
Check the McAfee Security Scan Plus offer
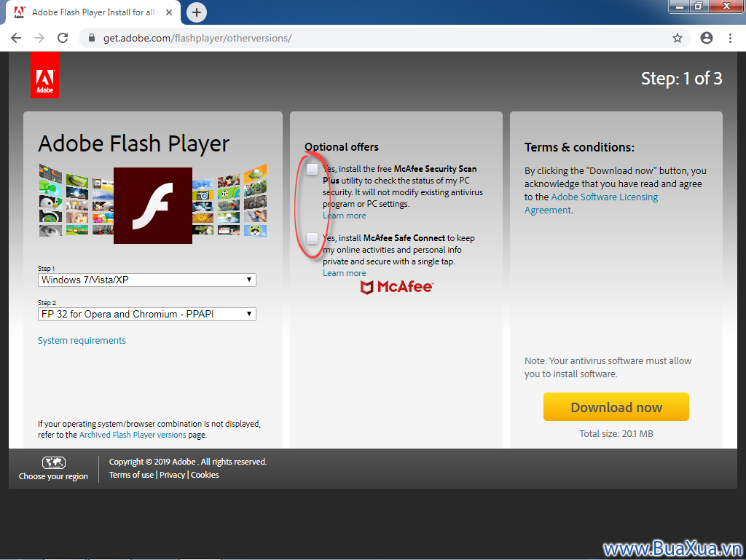[x=312, y=169]
